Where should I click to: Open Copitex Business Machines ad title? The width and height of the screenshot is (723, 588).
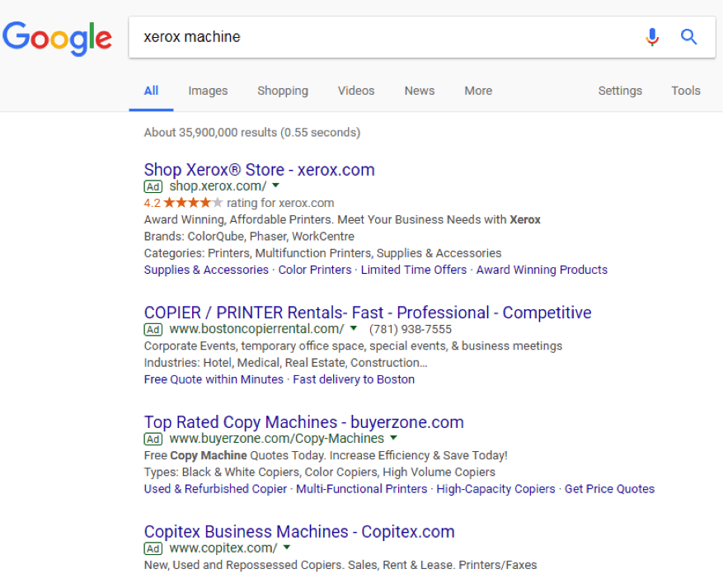tap(299, 531)
